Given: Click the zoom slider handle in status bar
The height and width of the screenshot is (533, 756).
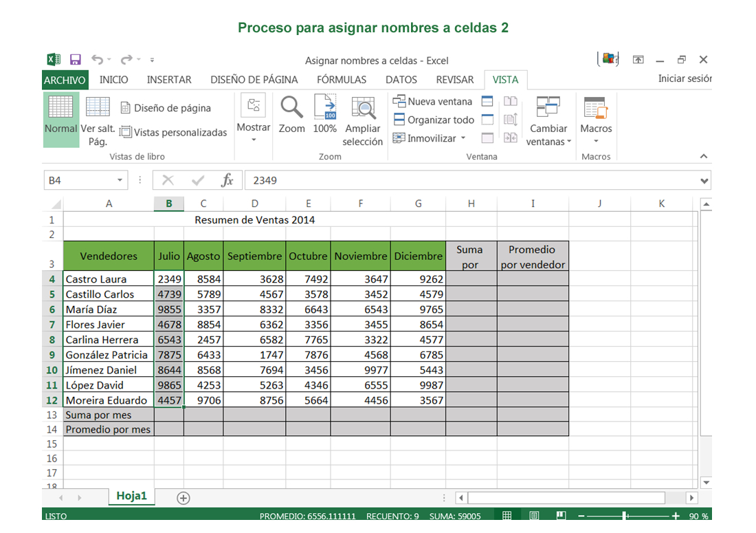Looking at the screenshot, I should tap(624, 516).
